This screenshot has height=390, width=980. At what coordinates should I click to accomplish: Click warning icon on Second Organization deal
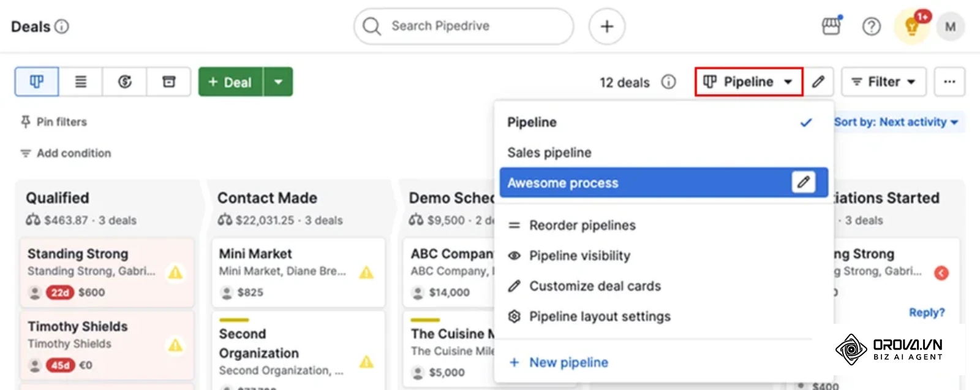(366, 362)
